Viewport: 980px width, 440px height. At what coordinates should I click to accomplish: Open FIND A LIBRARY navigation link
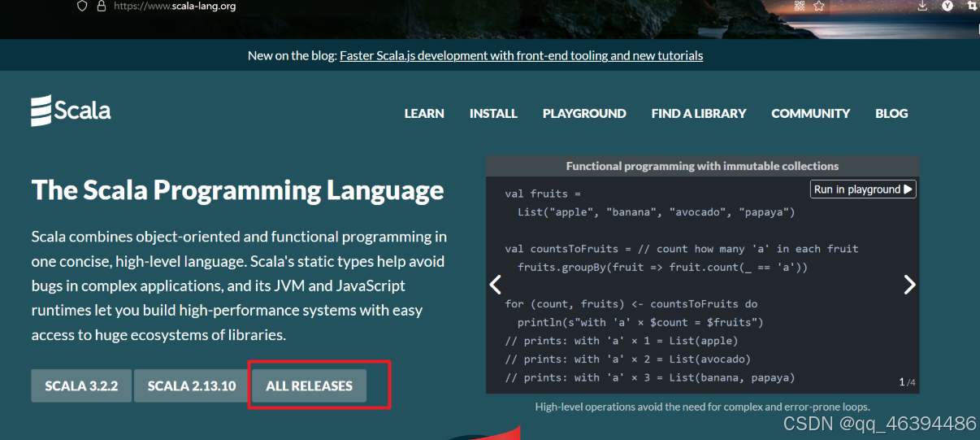pyautogui.click(x=699, y=114)
